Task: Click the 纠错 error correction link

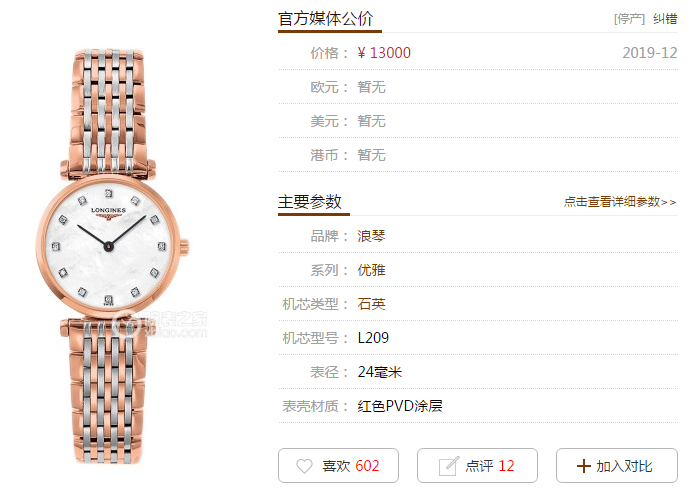Action: pos(665,19)
